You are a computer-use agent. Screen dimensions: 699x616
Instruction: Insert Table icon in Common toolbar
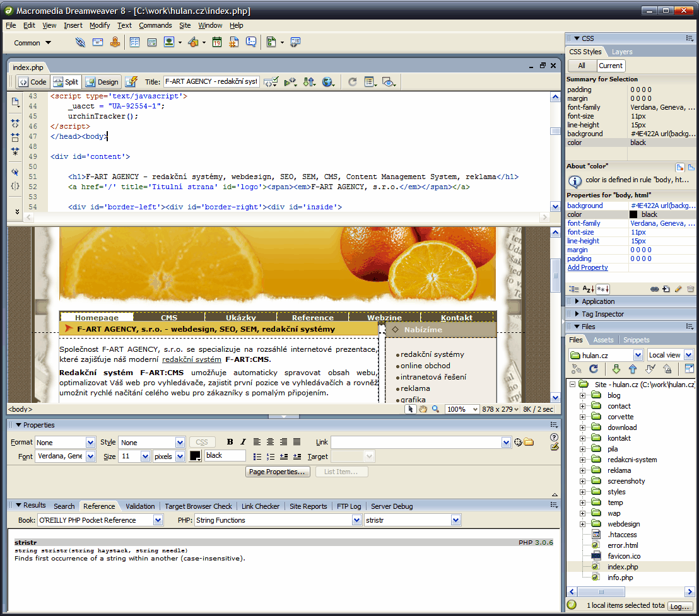[134, 42]
